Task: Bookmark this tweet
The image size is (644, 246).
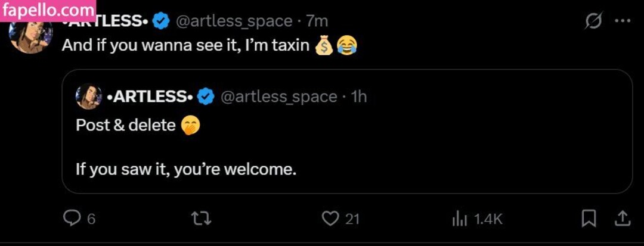Action: (x=589, y=219)
